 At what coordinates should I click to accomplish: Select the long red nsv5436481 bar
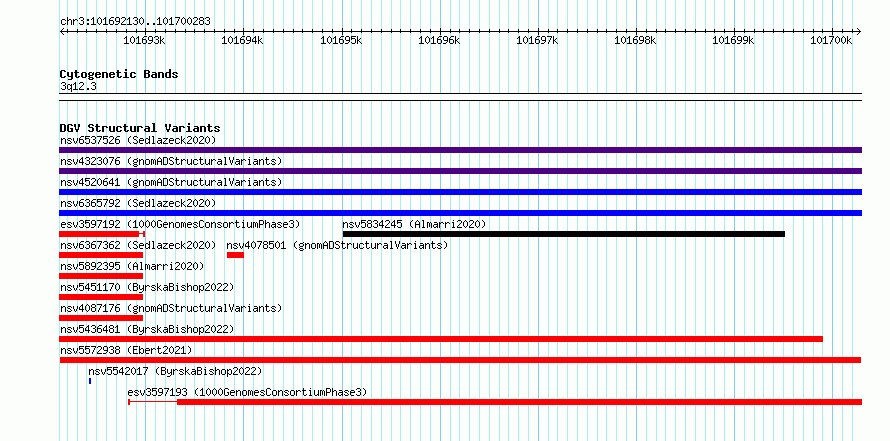[441, 339]
